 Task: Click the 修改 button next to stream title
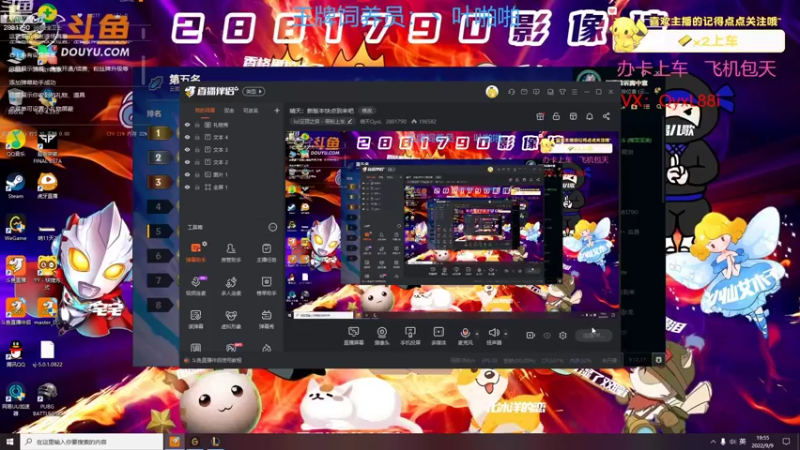point(367,111)
